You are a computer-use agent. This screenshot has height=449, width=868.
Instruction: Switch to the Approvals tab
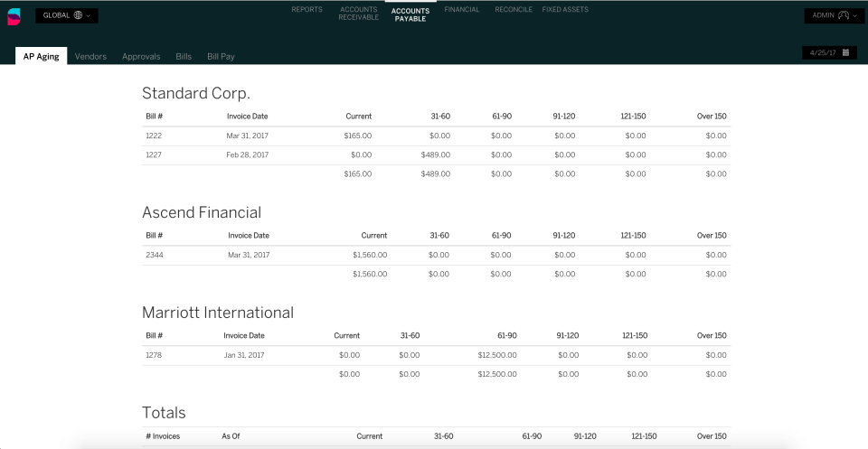coord(141,56)
